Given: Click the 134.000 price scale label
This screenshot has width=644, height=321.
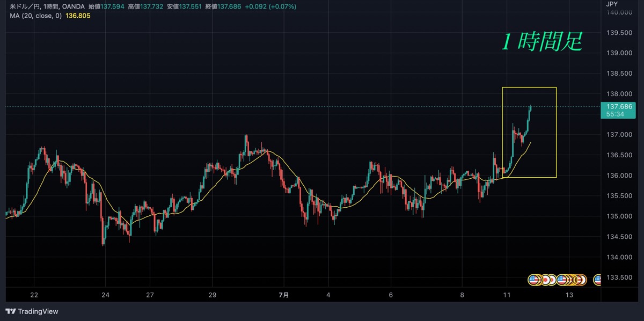Looking at the screenshot, I should 618,257.
